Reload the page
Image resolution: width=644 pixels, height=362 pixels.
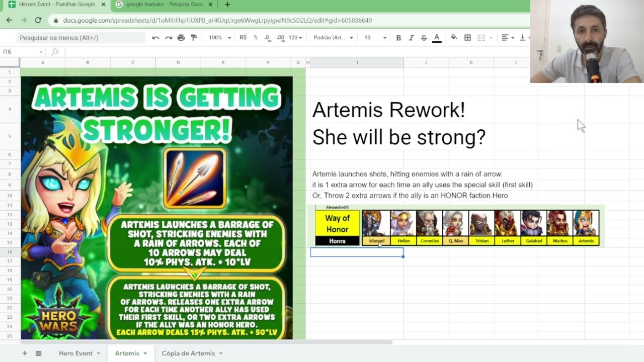pos(38,20)
